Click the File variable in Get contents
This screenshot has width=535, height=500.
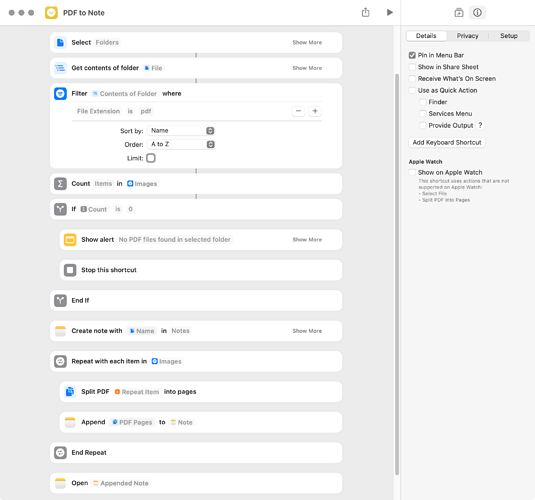coord(153,68)
